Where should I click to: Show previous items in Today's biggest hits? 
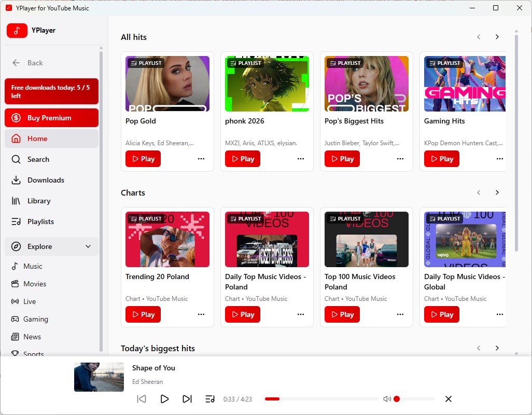click(479, 348)
